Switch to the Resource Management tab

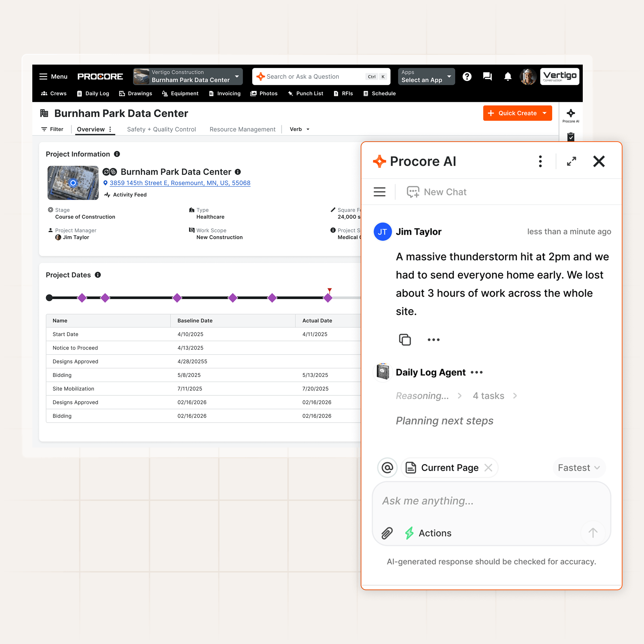[x=242, y=129]
